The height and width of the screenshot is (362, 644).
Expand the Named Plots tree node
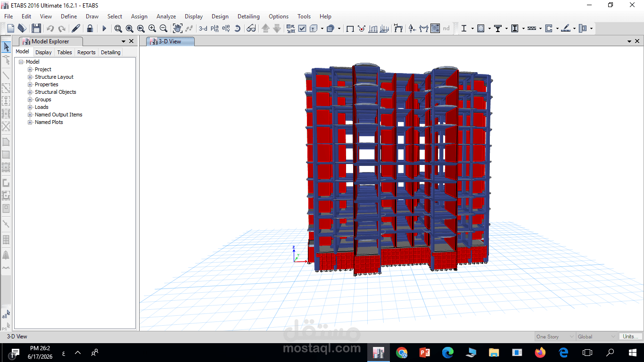pyautogui.click(x=30, y=122)
